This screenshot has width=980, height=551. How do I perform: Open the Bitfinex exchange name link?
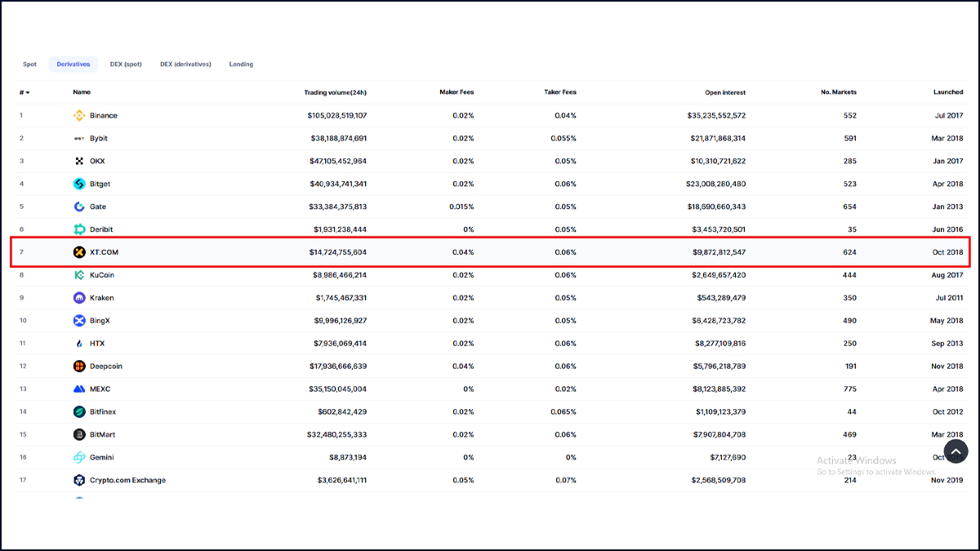[103, 412]
